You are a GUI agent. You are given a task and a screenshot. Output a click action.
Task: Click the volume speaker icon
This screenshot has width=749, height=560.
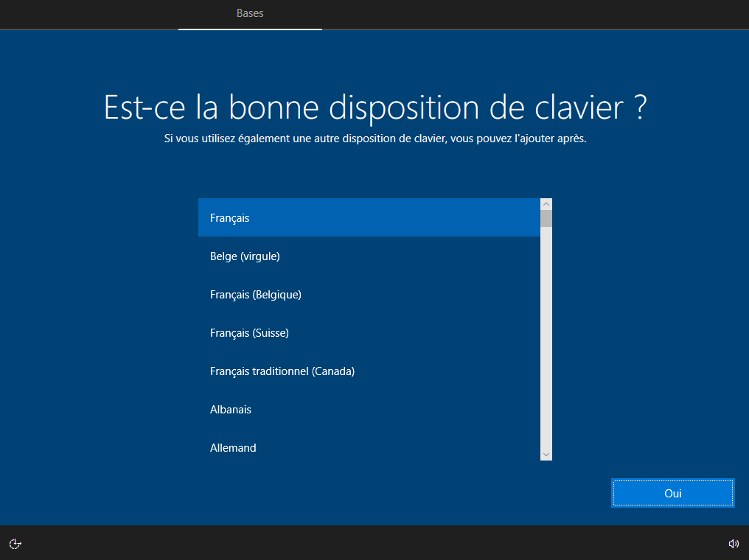tap(733, 544)
